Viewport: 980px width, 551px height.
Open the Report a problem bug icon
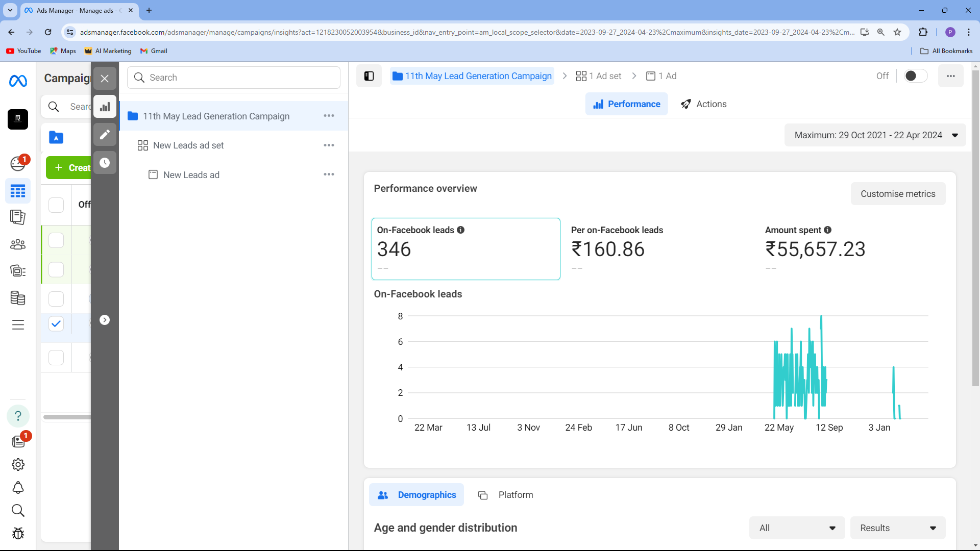point(18,534)
